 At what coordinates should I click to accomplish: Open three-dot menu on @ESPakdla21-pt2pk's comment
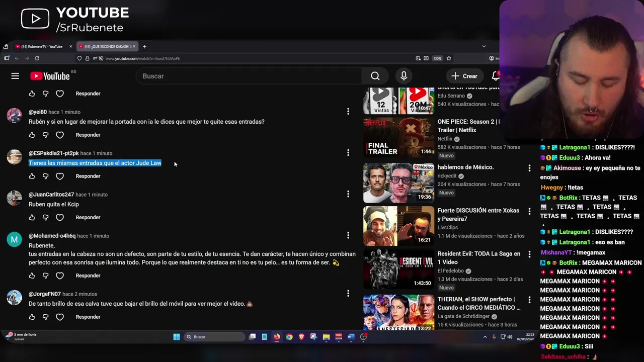pyautogui.click(x=348, y=152)
